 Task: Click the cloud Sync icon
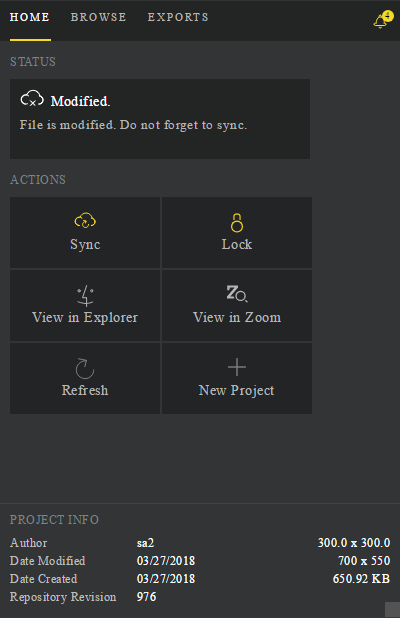(x=85, y=220)
